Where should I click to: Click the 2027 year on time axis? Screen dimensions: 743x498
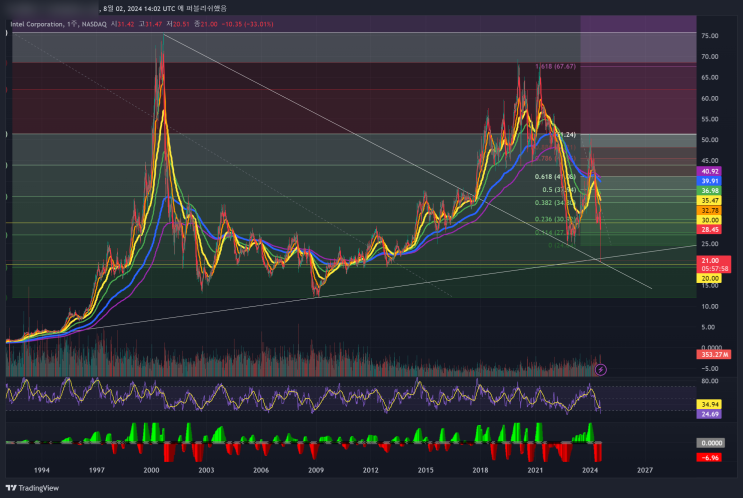point(645,470)
